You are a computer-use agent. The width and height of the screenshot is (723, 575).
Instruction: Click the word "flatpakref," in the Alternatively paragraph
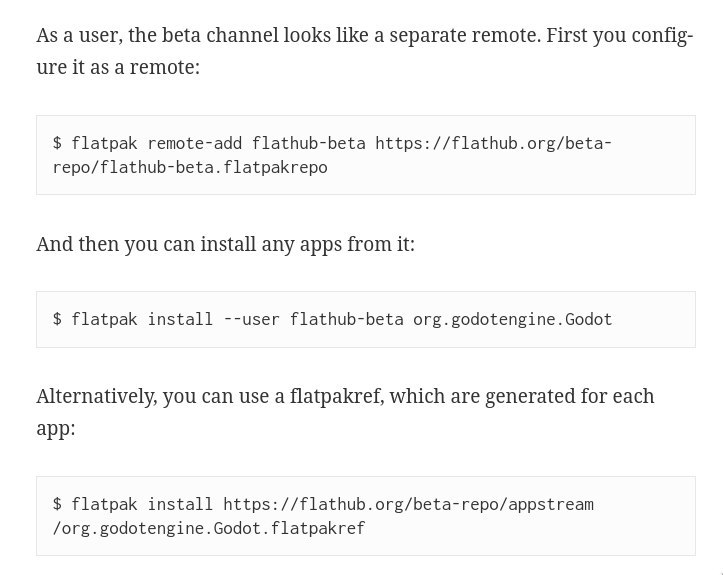click(337, 396)
